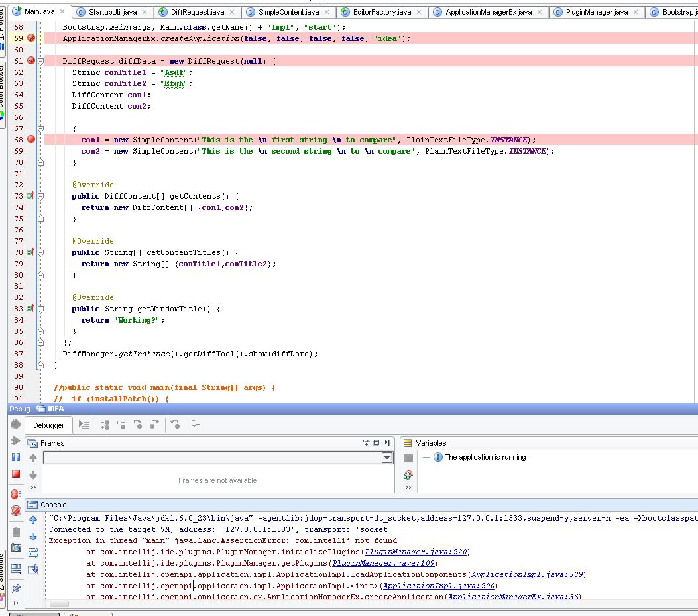Viewport: 698px width, 616px height.
Task: Click console Down the Stack Trace arrow
Action: click(33, 537)
